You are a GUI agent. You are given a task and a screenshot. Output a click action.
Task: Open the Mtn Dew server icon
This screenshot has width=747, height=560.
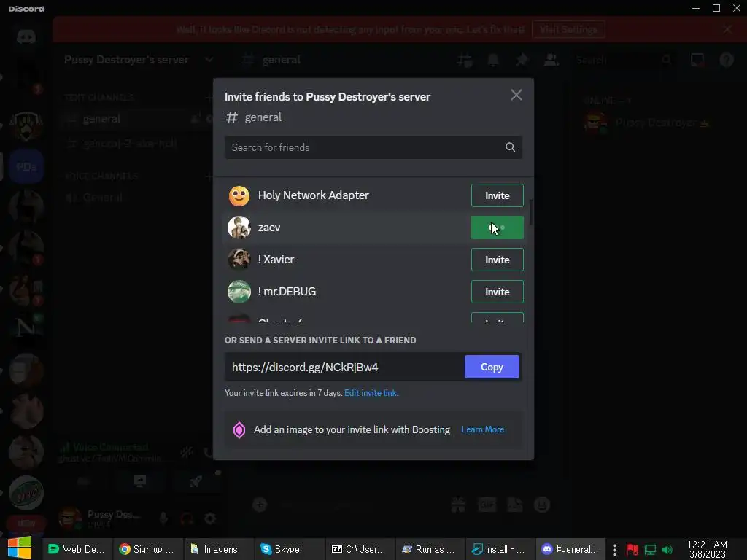point(26,493)
